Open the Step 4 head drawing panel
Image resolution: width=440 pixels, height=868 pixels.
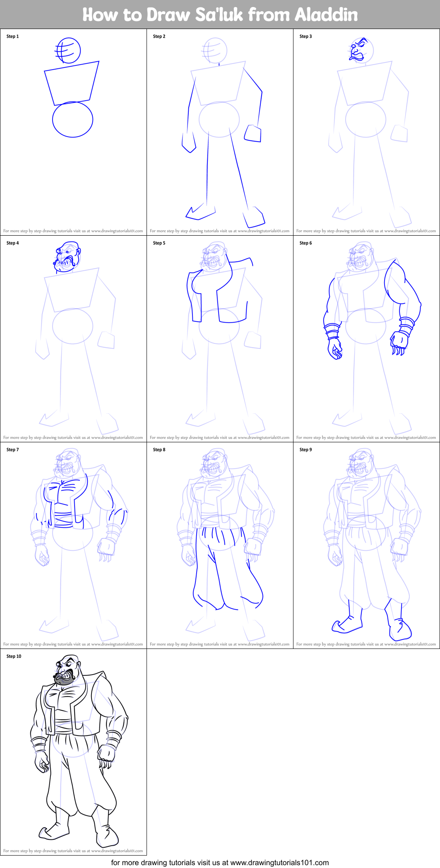tap(73, 339)
